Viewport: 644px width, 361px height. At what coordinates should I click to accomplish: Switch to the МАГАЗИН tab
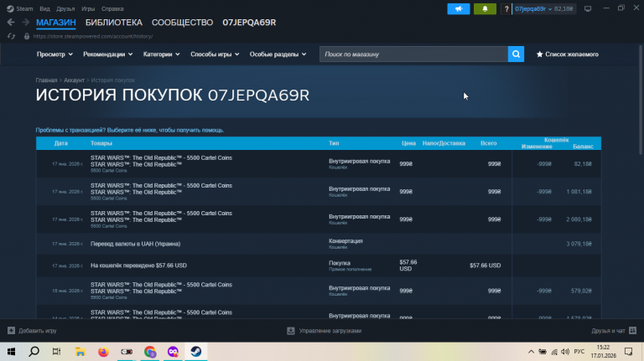pos(56,23)
